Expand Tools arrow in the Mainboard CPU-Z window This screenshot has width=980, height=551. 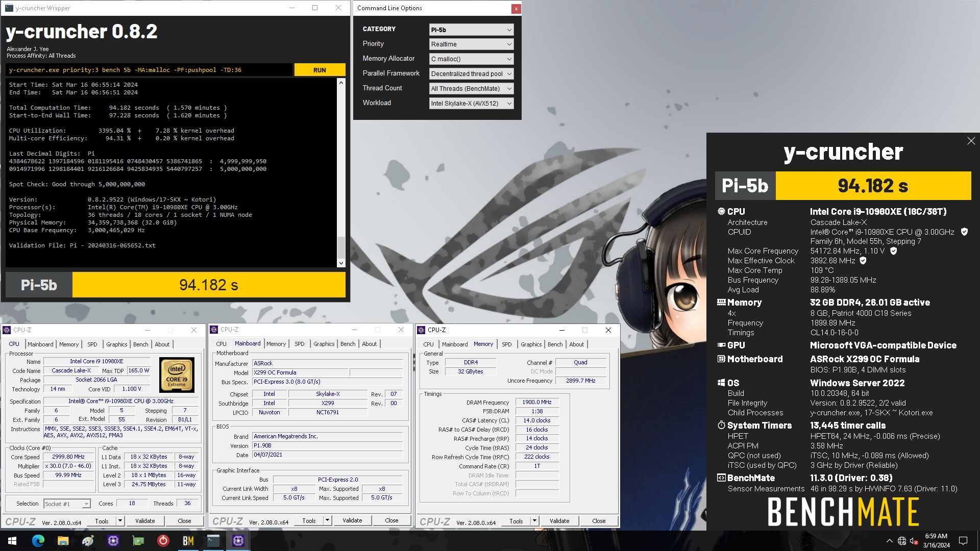pos(327,521)
